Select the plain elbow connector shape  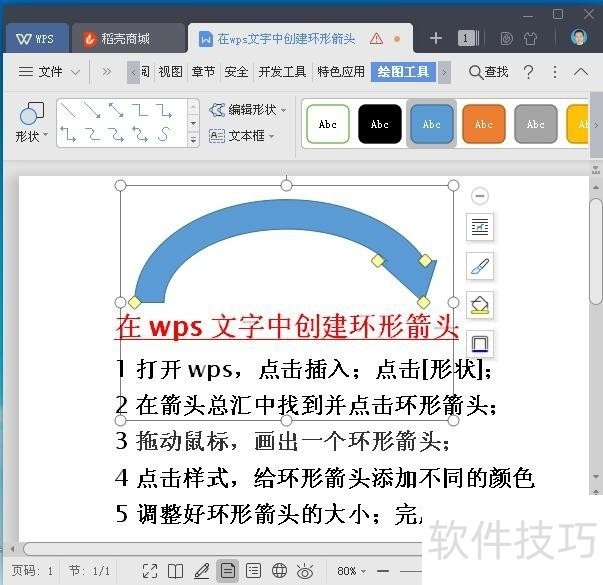pyautogui.click(x=140, y=111)
